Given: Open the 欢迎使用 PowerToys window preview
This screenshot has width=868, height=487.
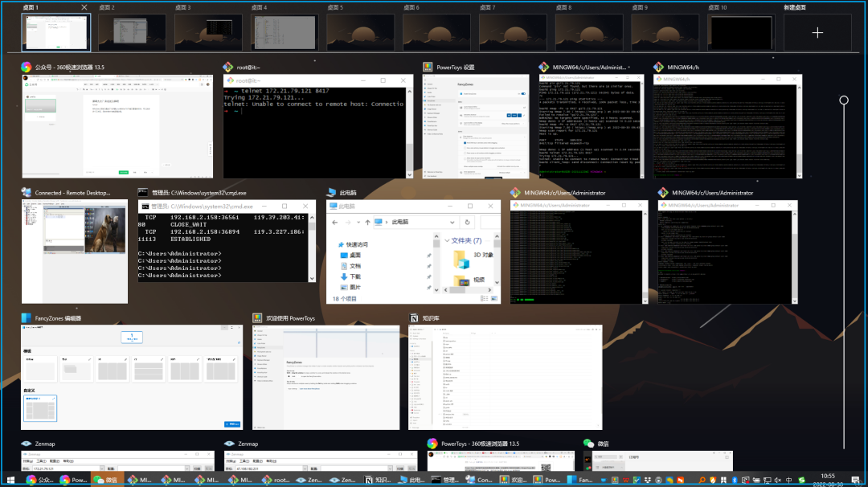Looking at the screenshot, I should coord(325,377).
